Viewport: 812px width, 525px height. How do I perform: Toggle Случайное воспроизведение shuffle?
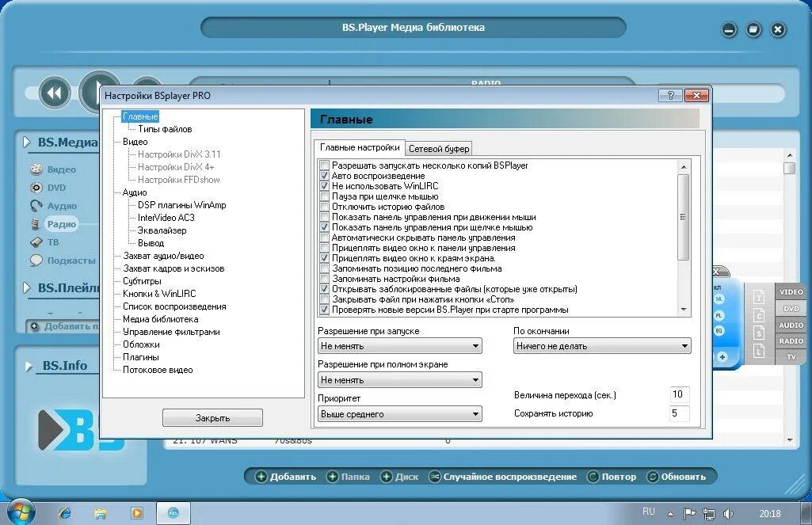[503, 477]
